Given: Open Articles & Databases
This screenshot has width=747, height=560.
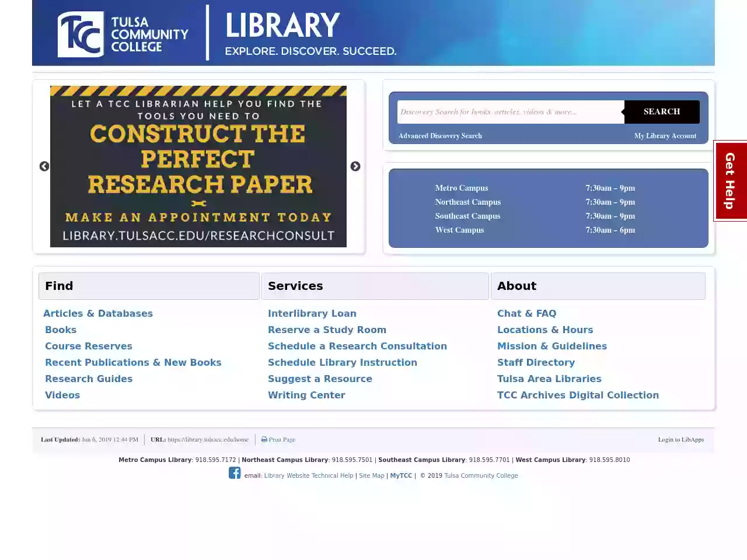Looking at the screenshot, I should tap(98, 313).
